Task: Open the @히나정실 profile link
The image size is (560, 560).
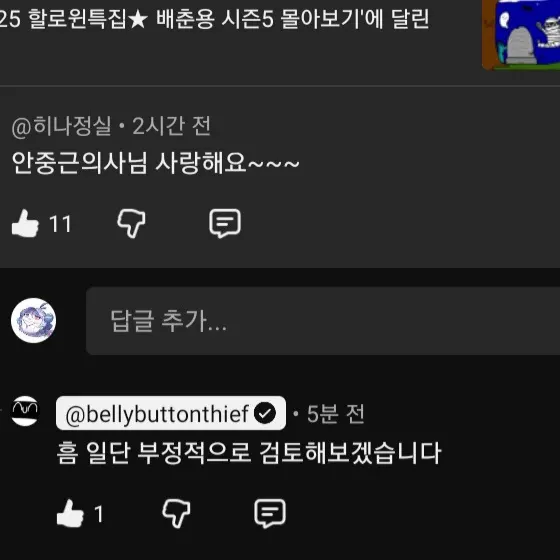Action: click(x=61, y=126)
